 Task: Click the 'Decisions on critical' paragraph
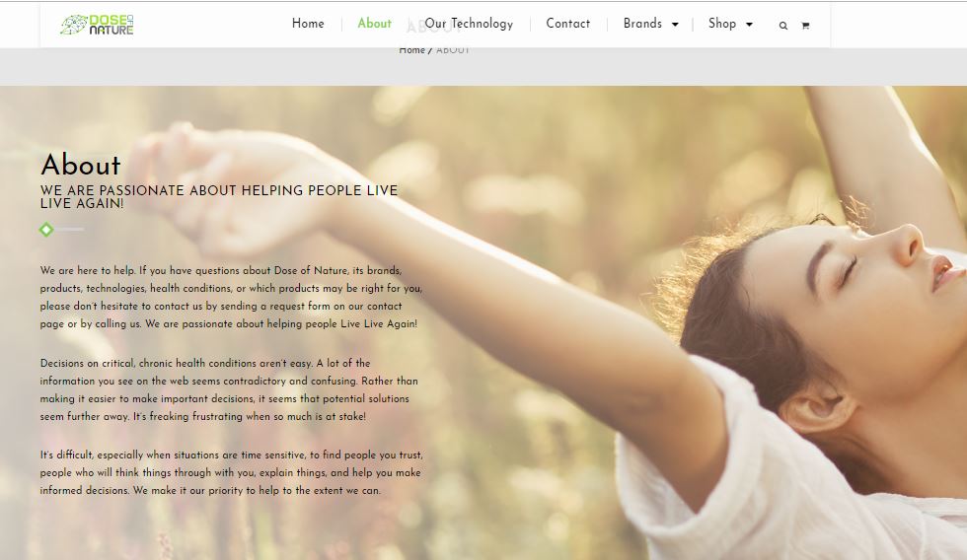coord(229,390)
